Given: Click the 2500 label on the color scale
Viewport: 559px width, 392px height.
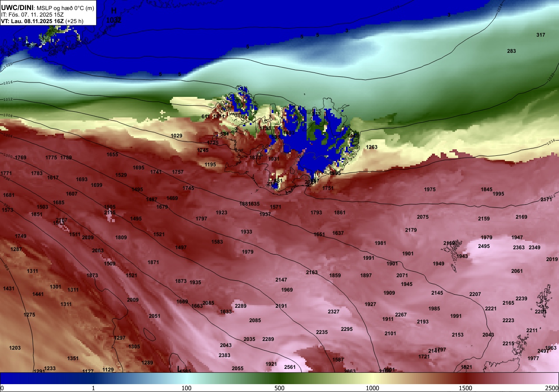Looking at the screenshot, I should click(x=552, y=388).
